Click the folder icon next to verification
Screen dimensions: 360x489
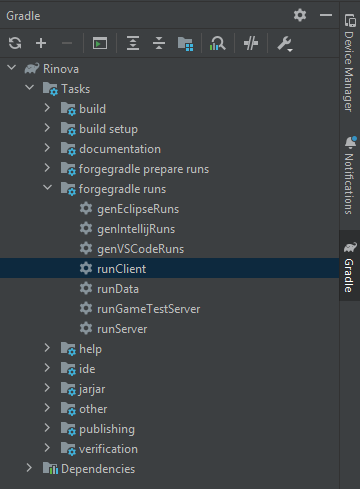68,449
